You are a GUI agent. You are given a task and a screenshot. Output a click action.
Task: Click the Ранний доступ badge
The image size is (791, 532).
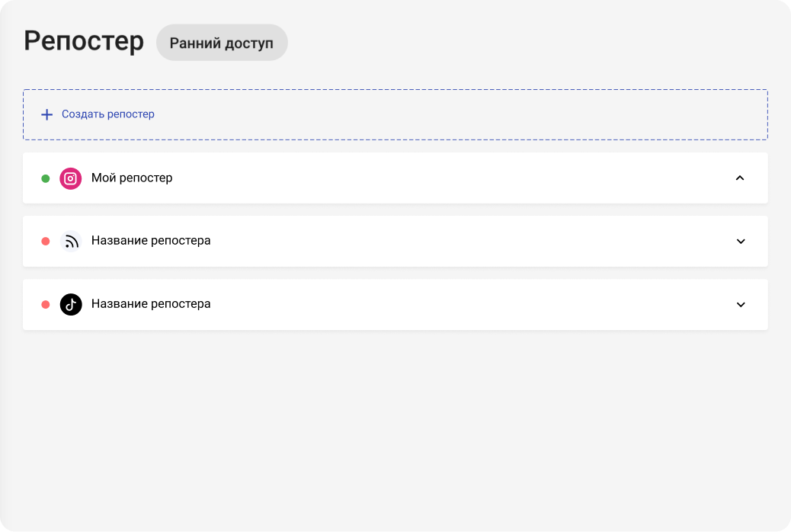[x=222, y=43]
